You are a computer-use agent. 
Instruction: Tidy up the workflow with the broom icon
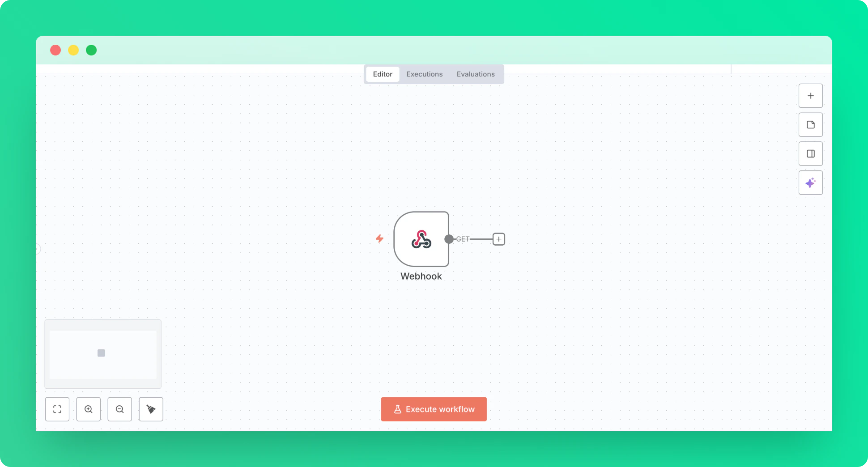151,409
